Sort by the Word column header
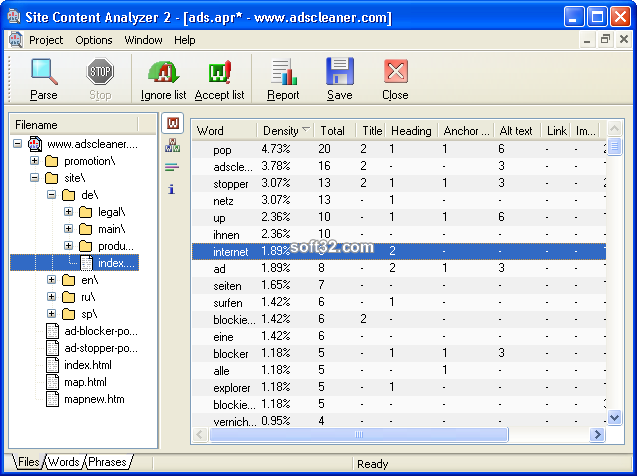This screenshot has height=476, width=637. [x=224, y=131]
